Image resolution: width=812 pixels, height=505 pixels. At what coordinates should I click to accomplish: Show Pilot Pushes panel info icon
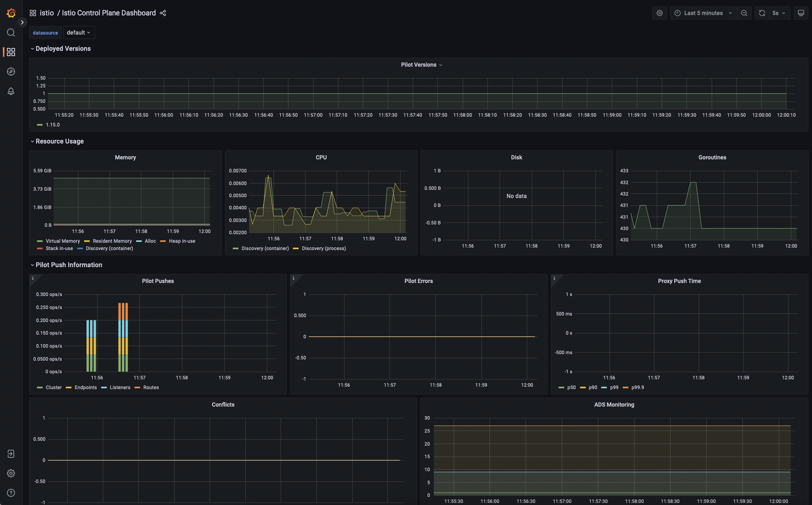pos(33,278)
